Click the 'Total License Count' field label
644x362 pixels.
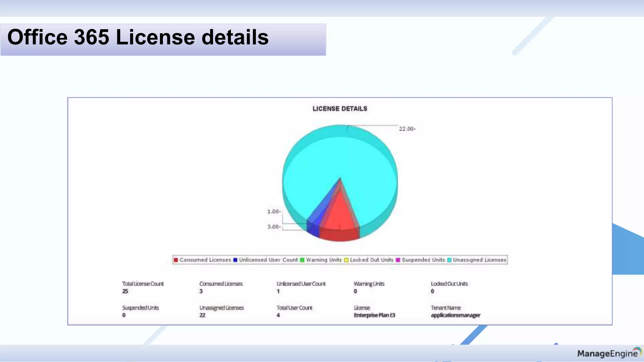(x=143, y=284)
